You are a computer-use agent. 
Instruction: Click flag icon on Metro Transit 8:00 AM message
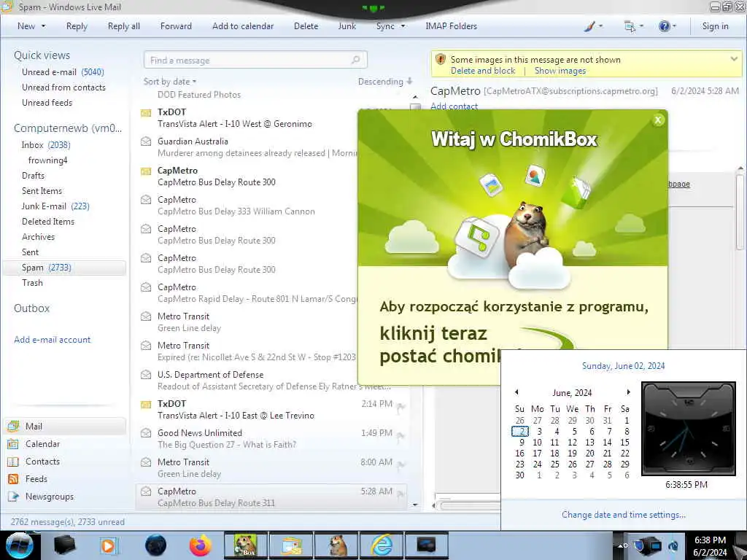point(400,464)
